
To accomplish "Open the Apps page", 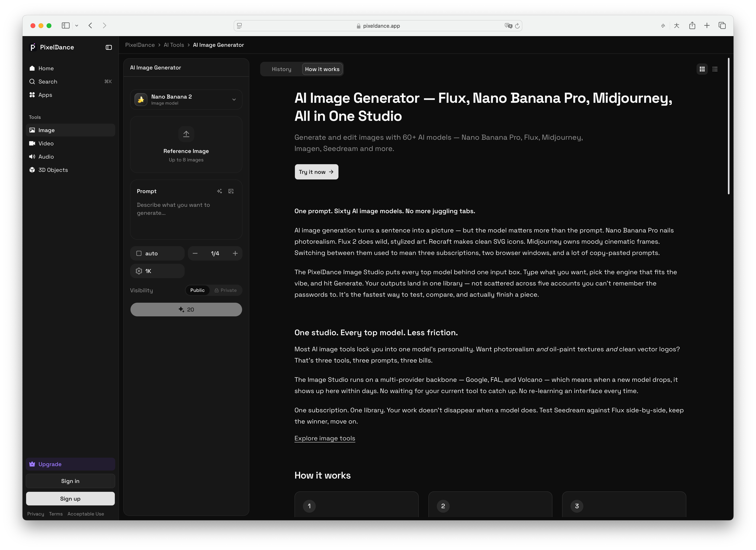I will pyautogui.click(x=70, y=95).
